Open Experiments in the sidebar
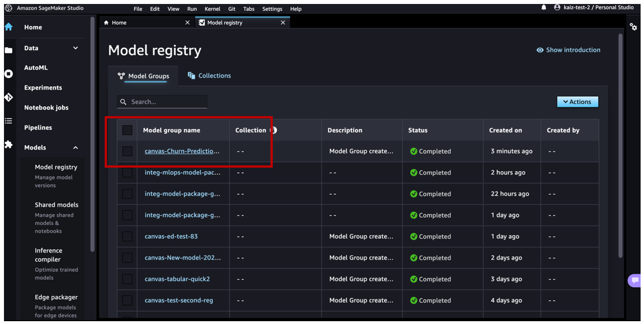Screen dimensions: 644x324 pyautogui.click(x=43, y=88)
